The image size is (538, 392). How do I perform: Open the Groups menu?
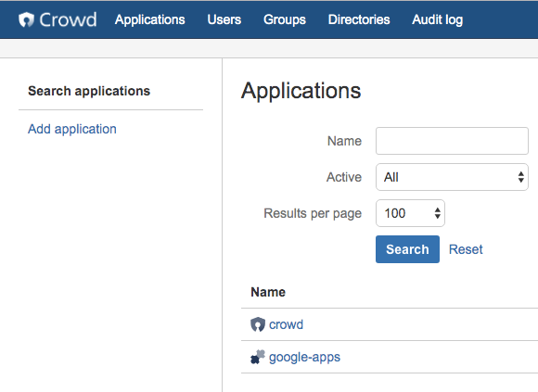click(285, 19)
